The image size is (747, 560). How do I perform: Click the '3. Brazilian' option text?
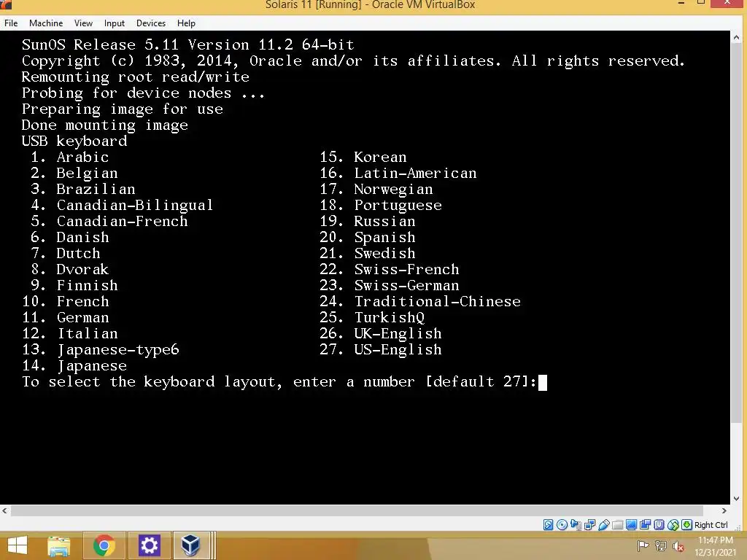pyautogui.click(x=83, y=190)
